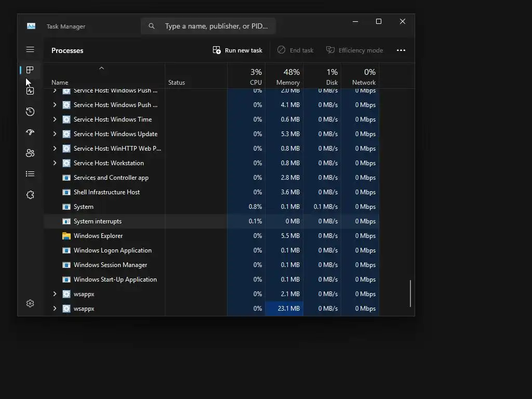Sort by CPU column header
Image resolution: width=532 pixels, height=399 pixels.
pos(246,76)
